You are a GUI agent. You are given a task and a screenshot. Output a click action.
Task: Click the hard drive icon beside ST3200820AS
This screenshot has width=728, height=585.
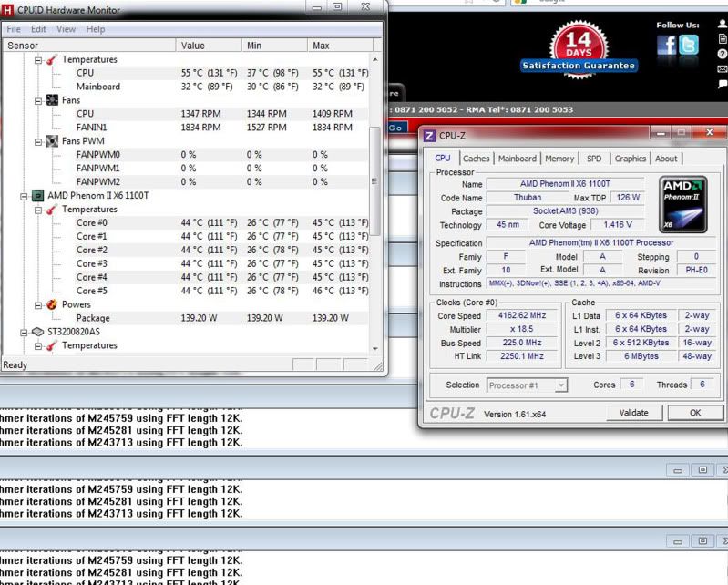pos(37,332)
